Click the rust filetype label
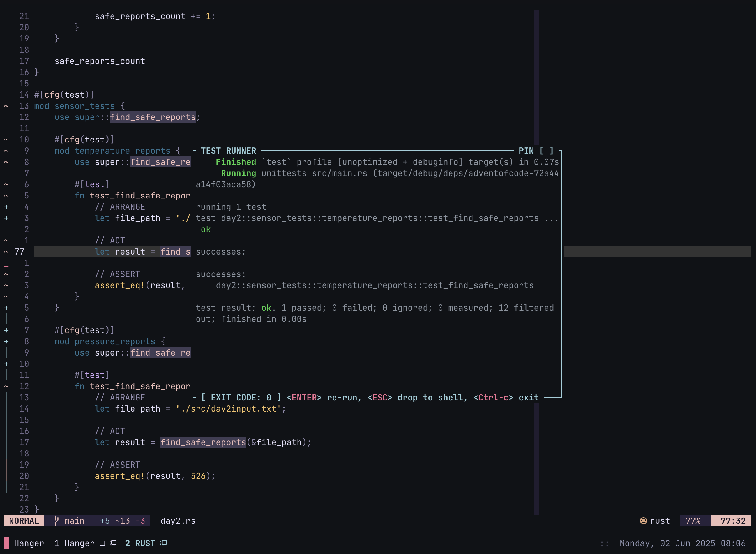 pos(660,520)
